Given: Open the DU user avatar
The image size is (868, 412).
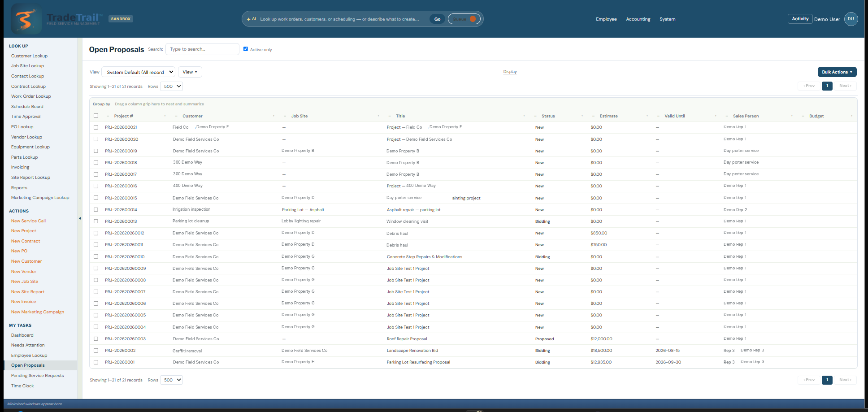Looking at the screenshot, I should pyautogui.click(x=851, y=19).
